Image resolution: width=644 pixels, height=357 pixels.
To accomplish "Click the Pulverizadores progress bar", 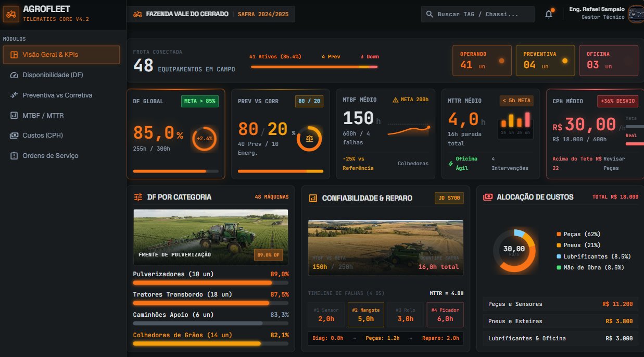I will (211, 283).
